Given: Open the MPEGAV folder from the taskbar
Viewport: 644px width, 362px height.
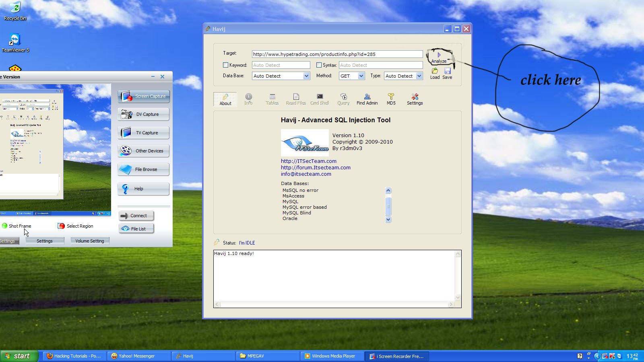Looking at the screenshot, I should pos(267,356).
